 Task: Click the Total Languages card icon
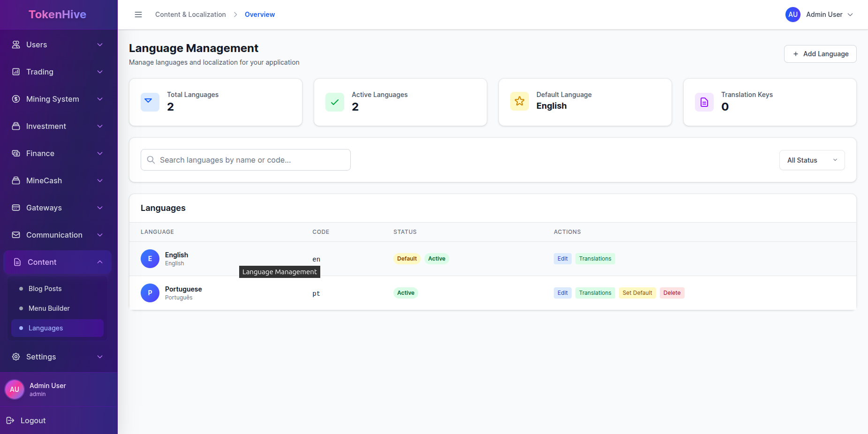150,102
